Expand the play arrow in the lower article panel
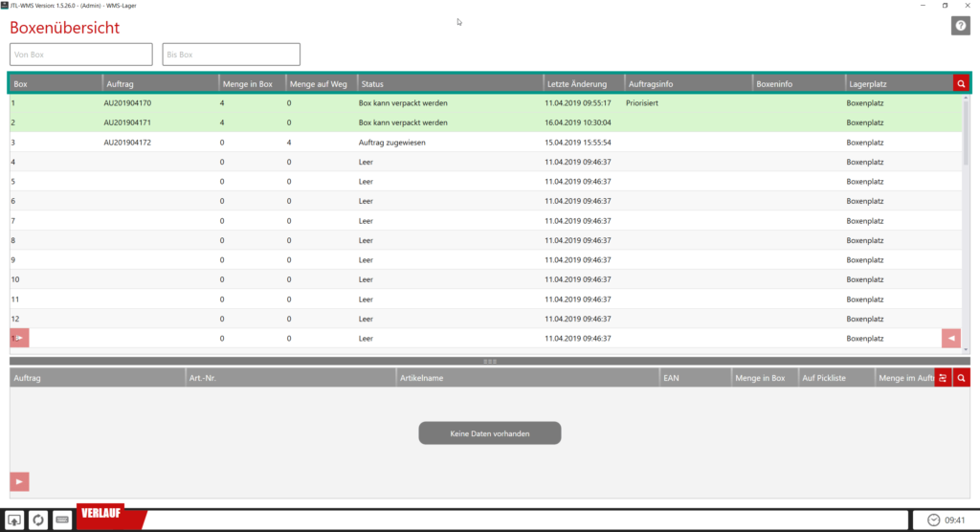Viewport: 980px width, 532px height. tap(19, 480)
